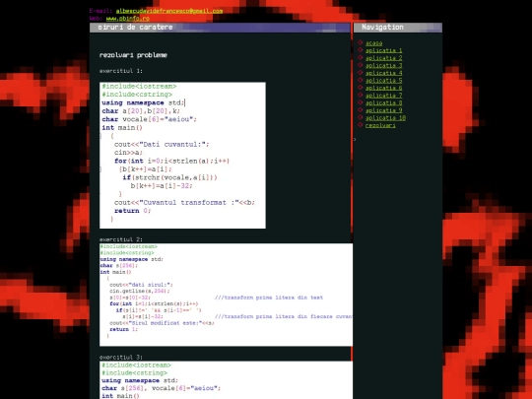The height and width of the screenshot is (399, 532).
Task: Click the red bullet icon beside aplicatia 8
Action: pyautogui.click(x=360, y=102)
